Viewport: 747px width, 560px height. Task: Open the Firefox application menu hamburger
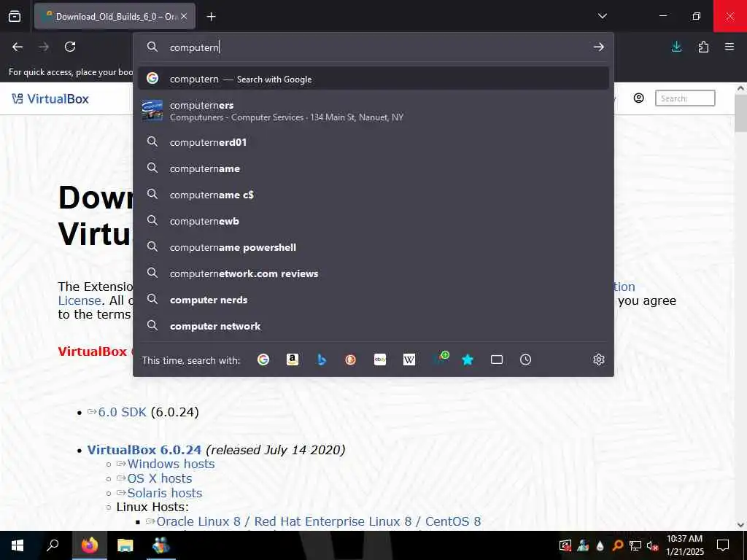729,47
